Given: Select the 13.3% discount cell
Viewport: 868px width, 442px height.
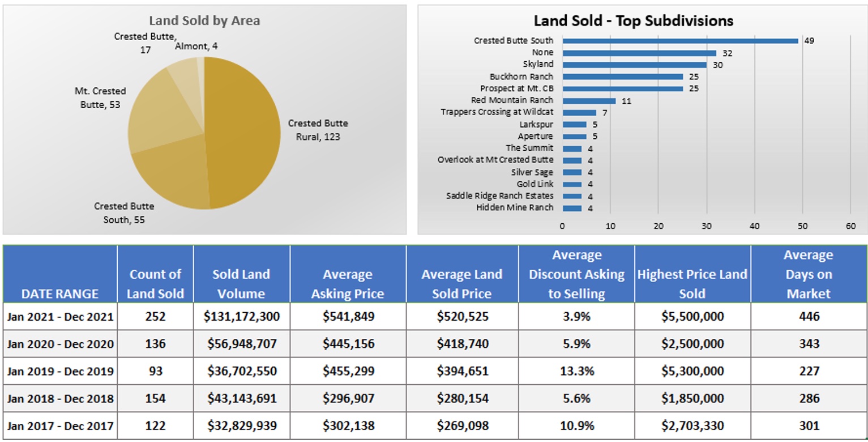Looking at the screenshot, I should [576, 371].
